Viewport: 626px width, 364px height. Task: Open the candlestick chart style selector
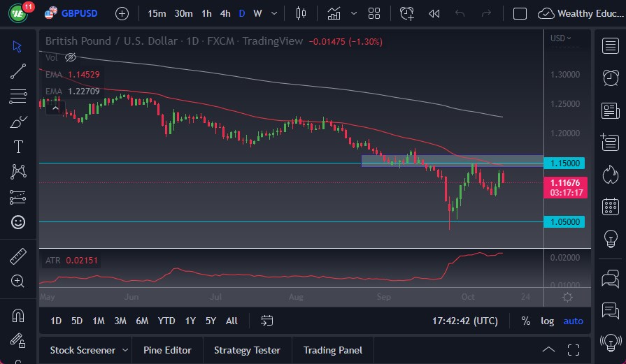pyautogui.click(x=301, y=13)
